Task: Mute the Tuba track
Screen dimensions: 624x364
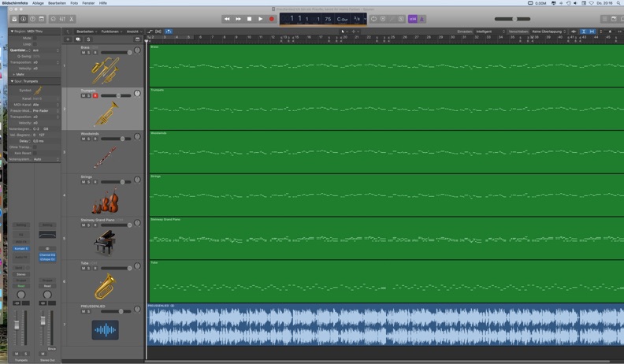Action: 84,269
